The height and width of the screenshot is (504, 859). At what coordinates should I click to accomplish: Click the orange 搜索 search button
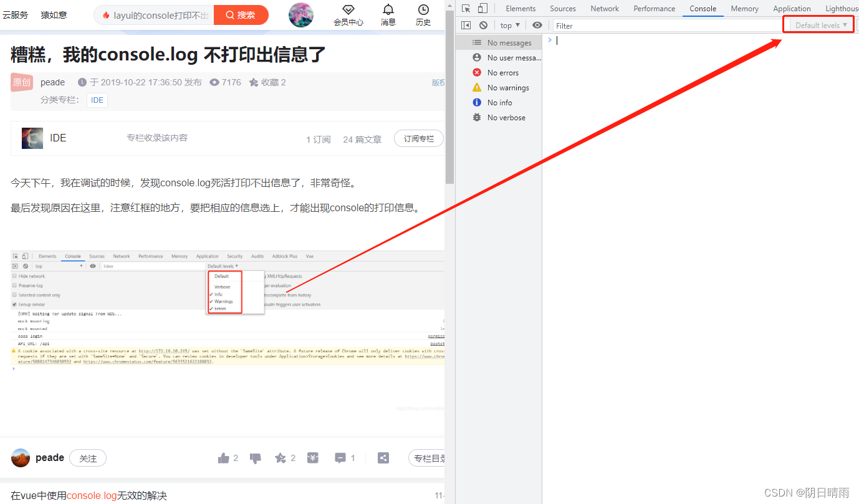pyautogui.click(x=241, y=15)
